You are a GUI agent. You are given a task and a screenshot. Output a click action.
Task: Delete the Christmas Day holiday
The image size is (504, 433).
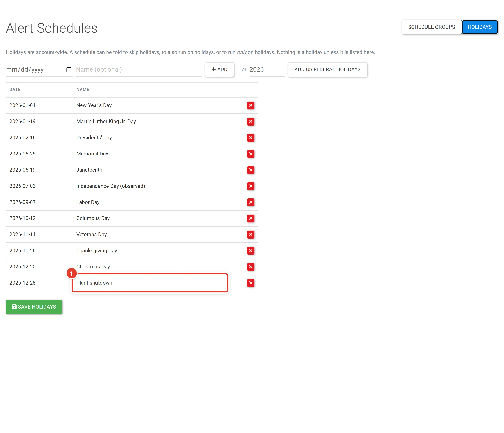251,267
